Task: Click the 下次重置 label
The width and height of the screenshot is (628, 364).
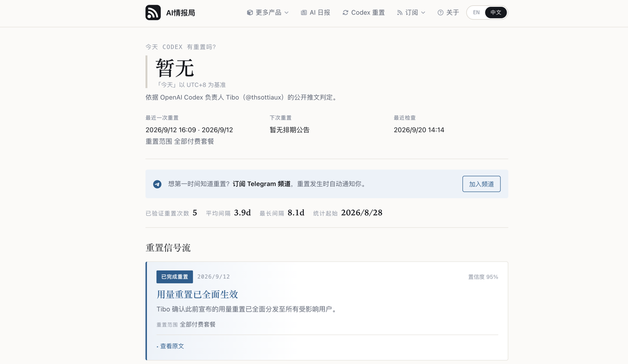Action: [281, 118]
